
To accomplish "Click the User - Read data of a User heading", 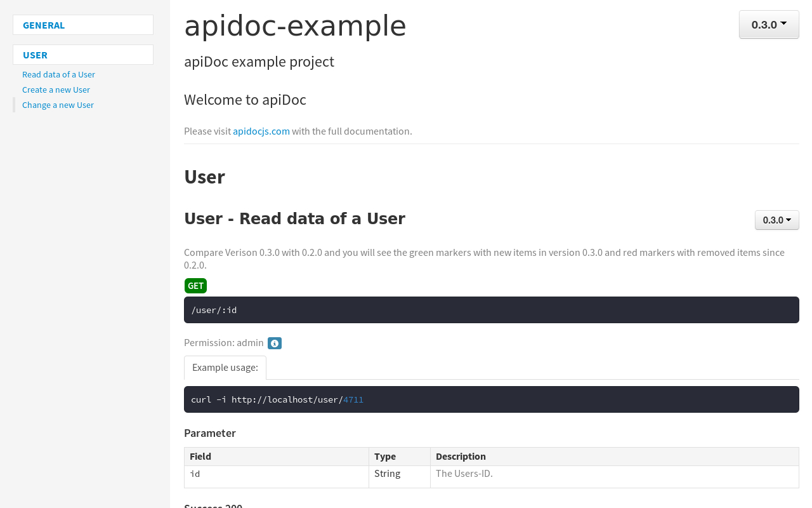I will click(294, 218).
